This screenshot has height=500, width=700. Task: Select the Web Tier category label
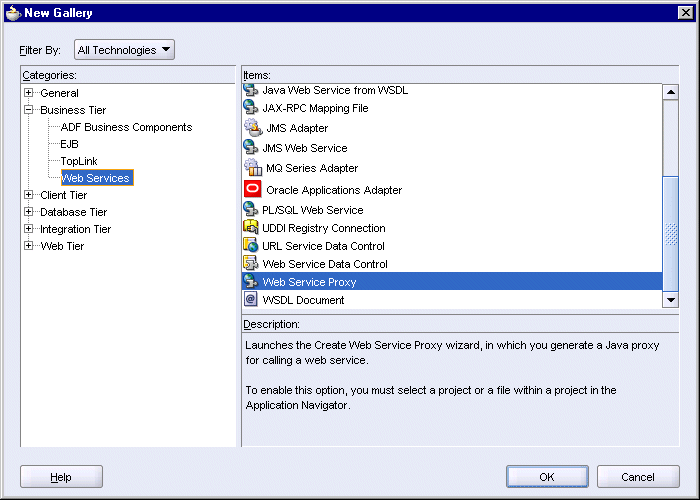[62, 246]
